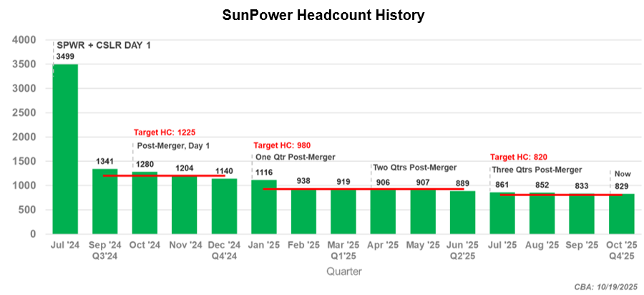Select the SPWR + CSLR DAY 1 annotation
Screen dimensions: 644x295
104,45
